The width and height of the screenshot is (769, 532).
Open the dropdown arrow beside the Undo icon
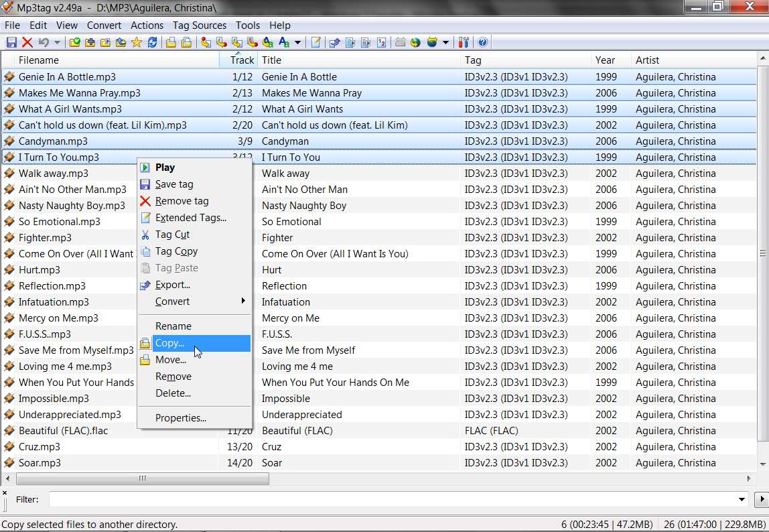coord(58,43)
